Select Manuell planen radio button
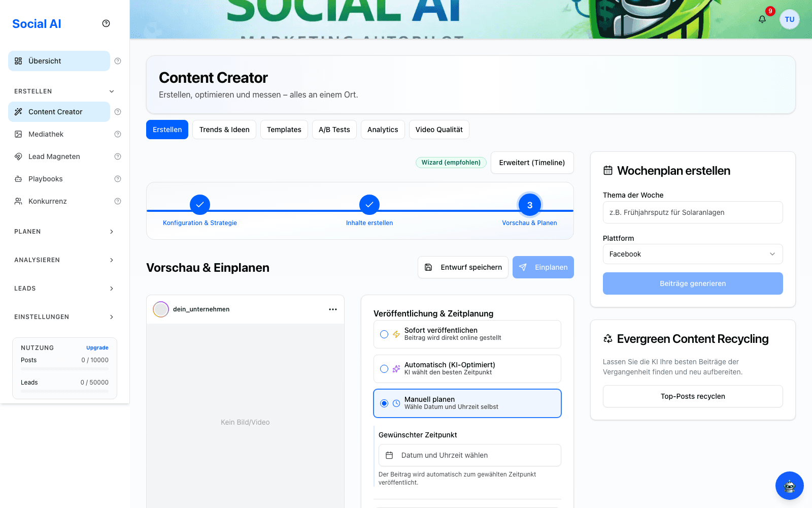The image size is (812, 508). point(384,403)
